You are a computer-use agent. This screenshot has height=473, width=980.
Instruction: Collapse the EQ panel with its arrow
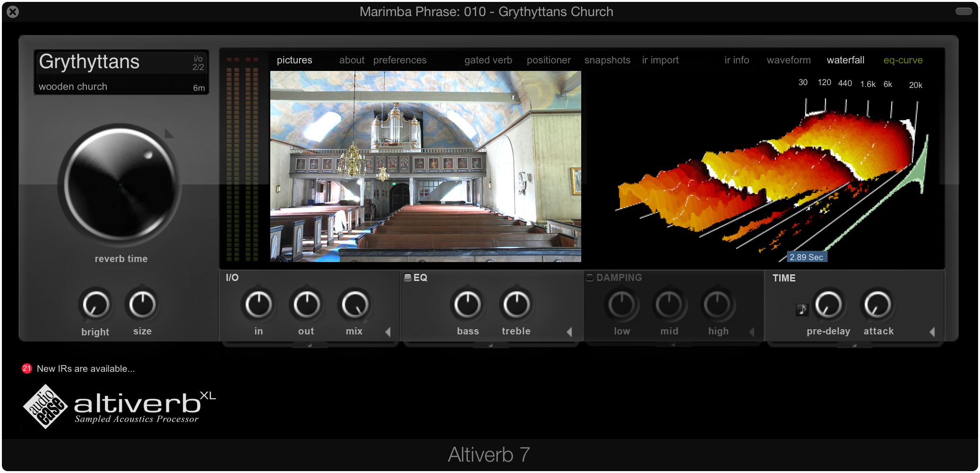(x=569, y=332)
